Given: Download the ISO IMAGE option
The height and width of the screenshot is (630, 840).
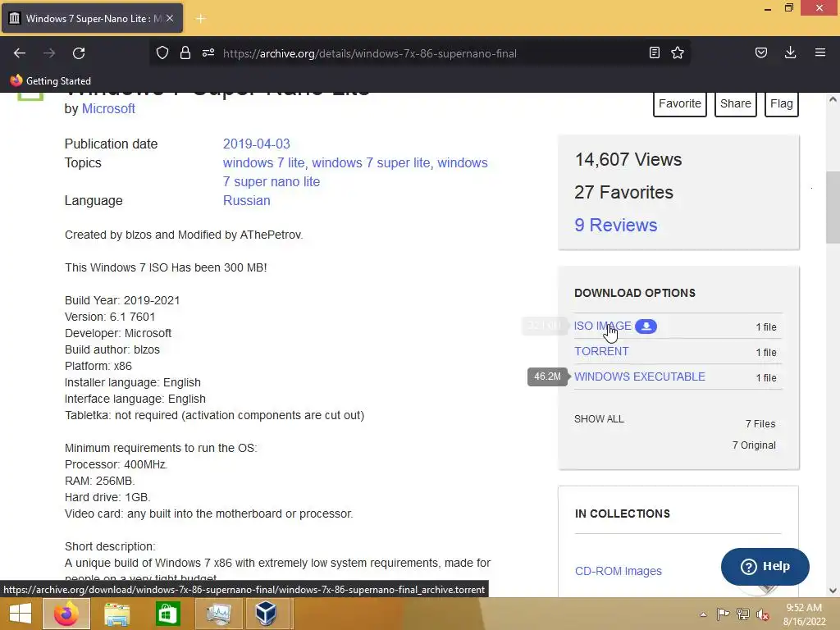Looking at the screenshot, I should click(x=603, y=326).
